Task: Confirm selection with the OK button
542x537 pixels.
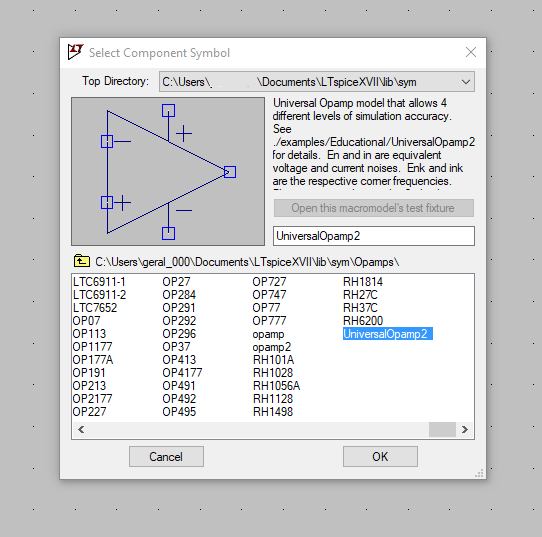Action: pos(380,456)
